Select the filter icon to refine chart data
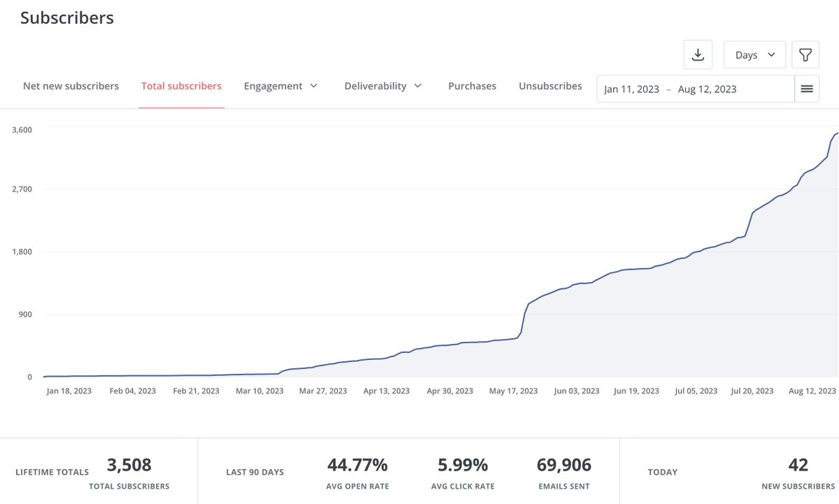The height and width of the screenshot is (504, 839). coord(805,55)
